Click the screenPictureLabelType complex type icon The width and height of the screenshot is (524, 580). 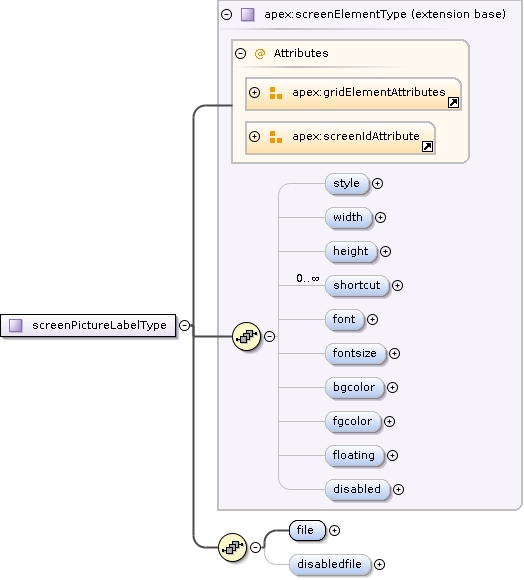click(x=16, y=326)
